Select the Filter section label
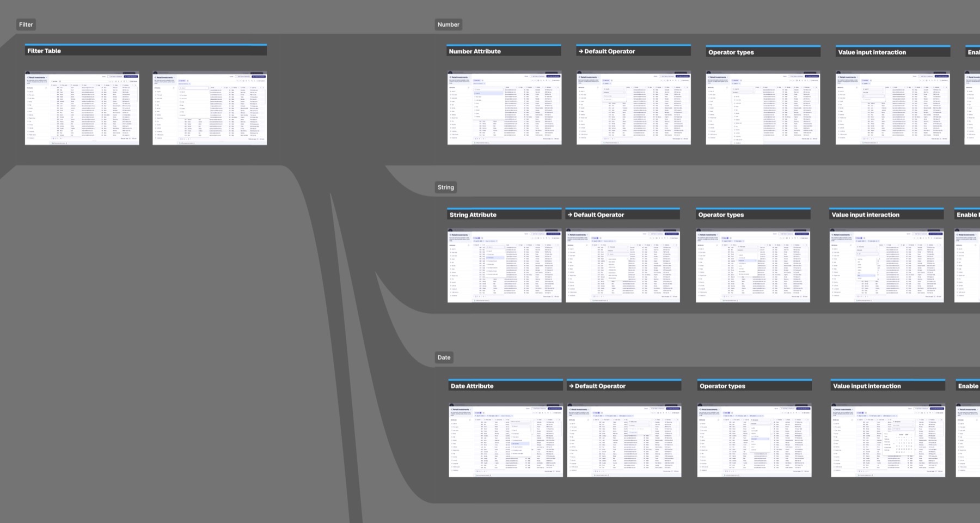 click(x=26, y=25)
